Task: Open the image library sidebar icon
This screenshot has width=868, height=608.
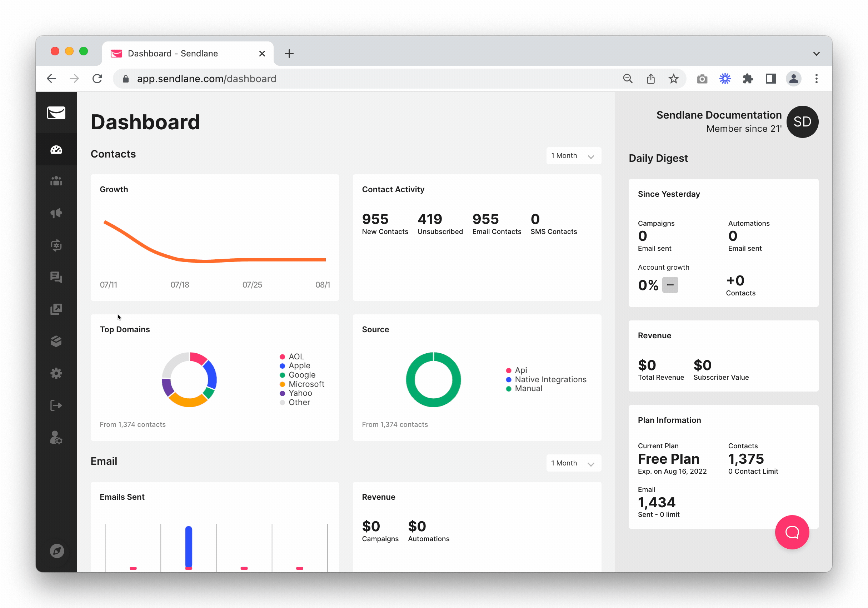Action: (x=56, y=310)
